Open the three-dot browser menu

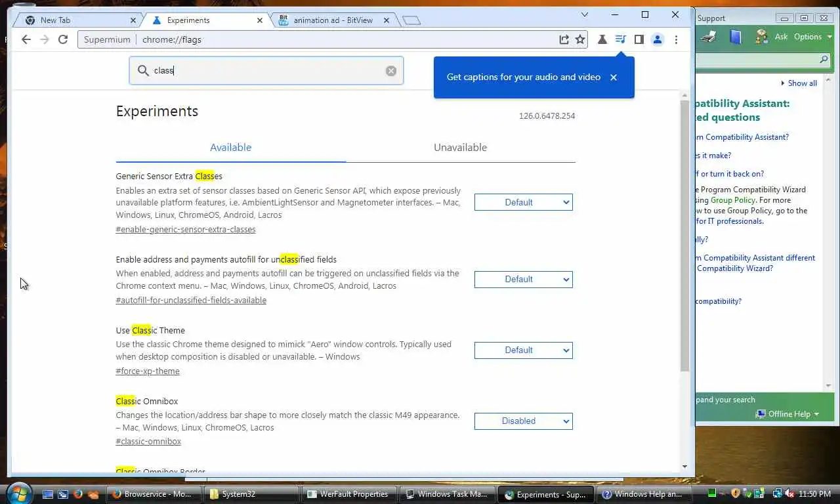point(676,39)
